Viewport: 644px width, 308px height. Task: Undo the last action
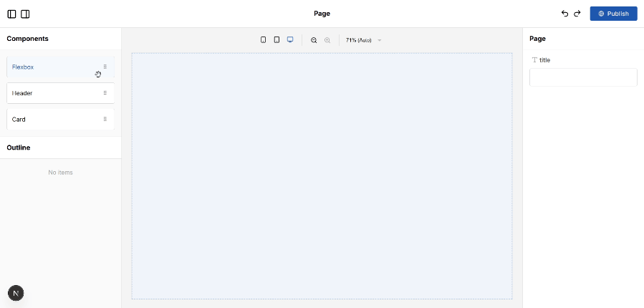pos(564,14)
